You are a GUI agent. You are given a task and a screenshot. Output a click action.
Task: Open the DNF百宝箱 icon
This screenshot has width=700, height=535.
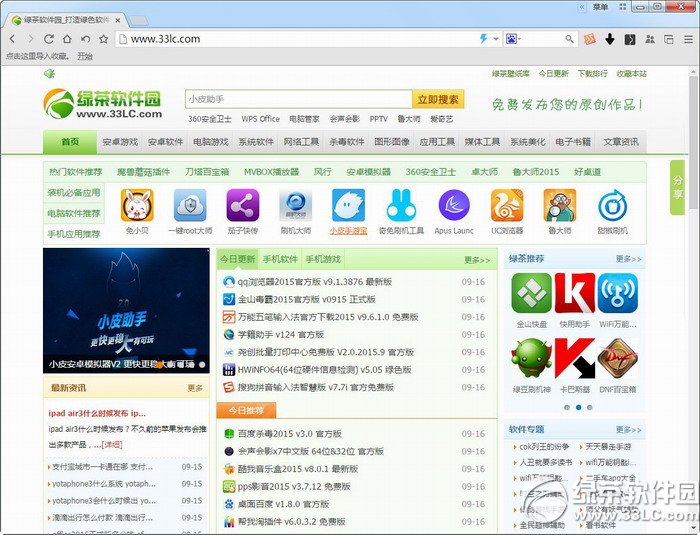(618, 358)
